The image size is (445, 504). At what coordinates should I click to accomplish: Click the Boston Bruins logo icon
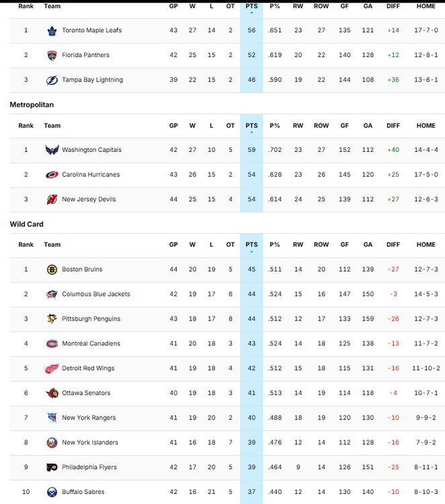[52, 269]
